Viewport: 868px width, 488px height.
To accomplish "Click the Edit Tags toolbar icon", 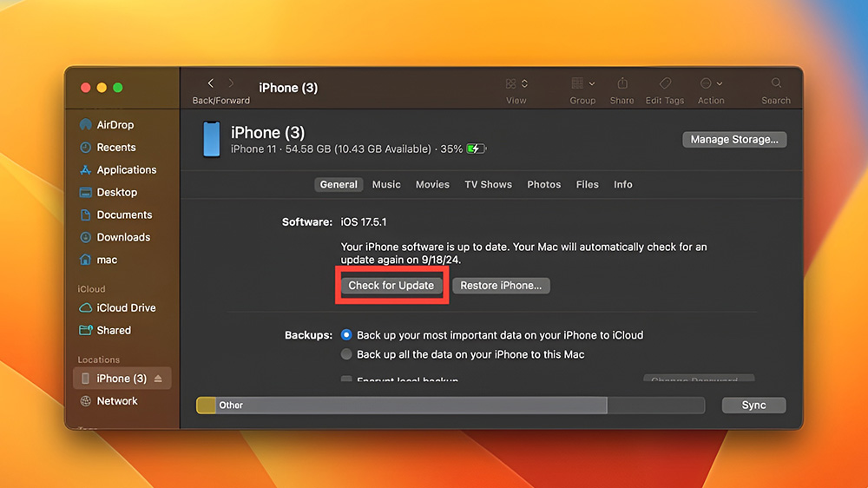I will 665,83.
